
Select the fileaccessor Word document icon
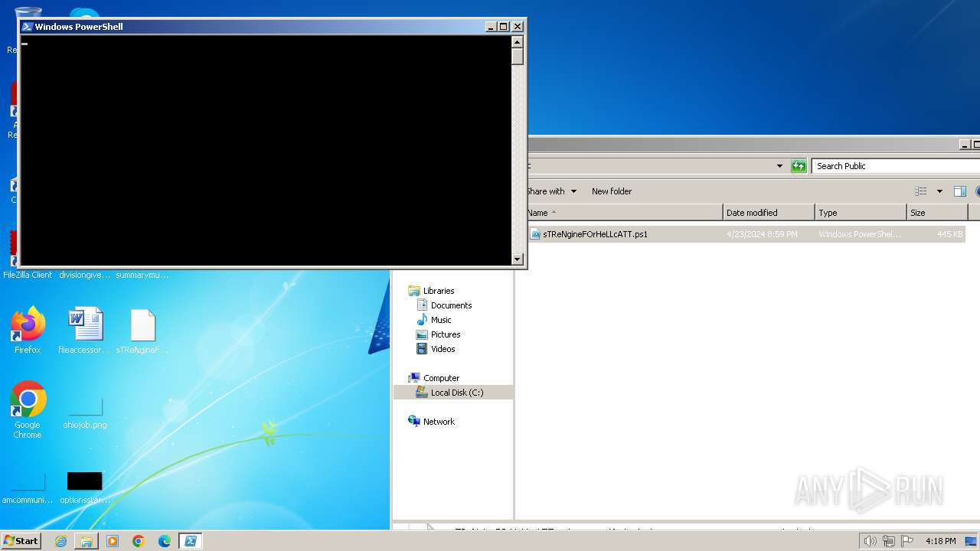tap(84, 329)
